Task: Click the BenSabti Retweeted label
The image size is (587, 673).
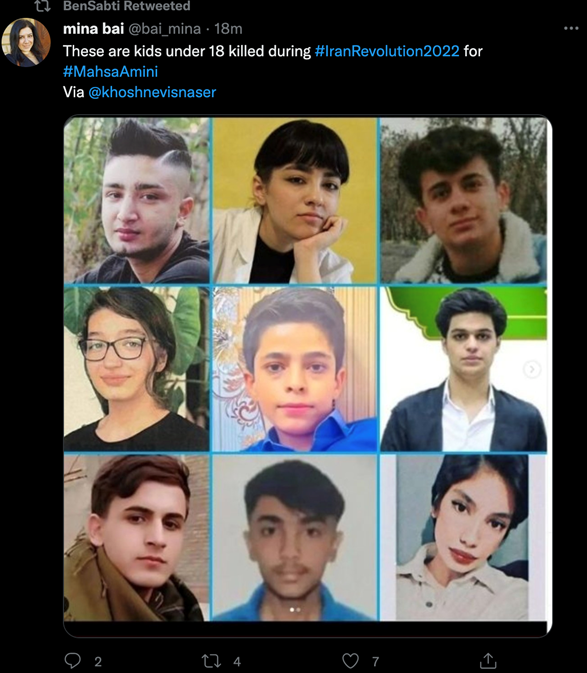Action: 127,6
